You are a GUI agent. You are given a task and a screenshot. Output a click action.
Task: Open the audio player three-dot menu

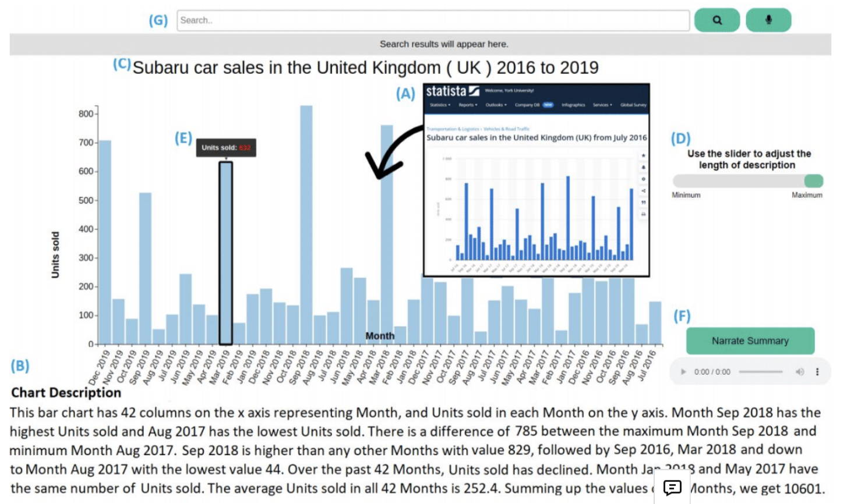pyautogui.click(x=817, y=372)
